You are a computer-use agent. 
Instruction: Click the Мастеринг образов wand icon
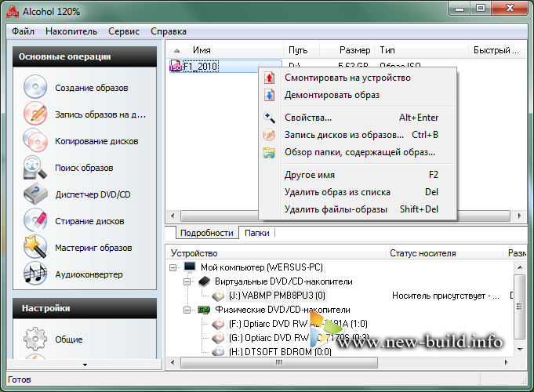(x=35, y=247)
